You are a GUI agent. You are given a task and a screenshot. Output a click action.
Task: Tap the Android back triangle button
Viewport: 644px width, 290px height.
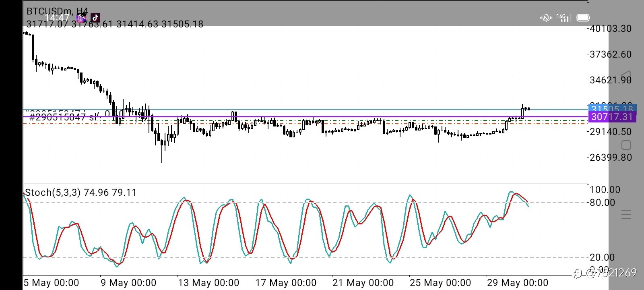[x=626, y=76]
